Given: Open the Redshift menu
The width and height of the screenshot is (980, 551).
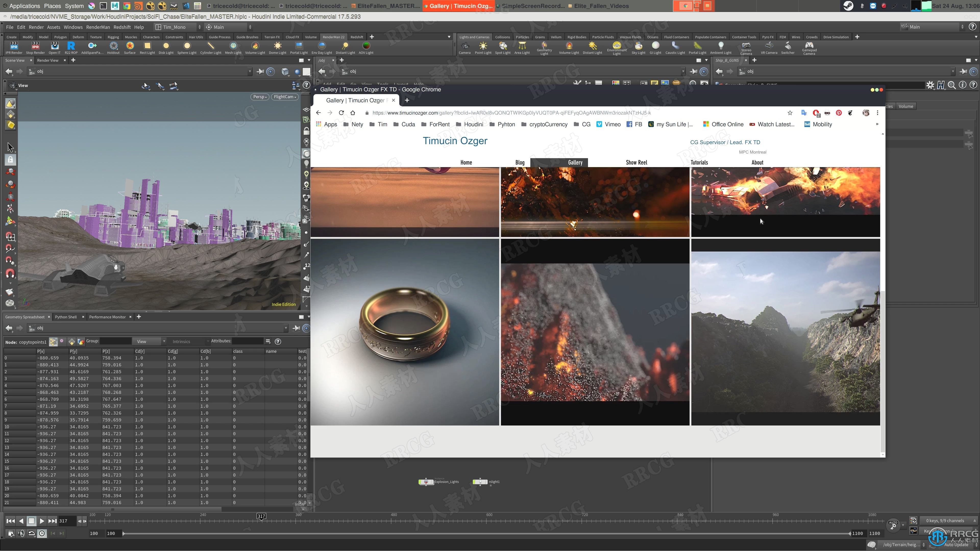Looking at the screenshot, I should [x=122, y=27].
